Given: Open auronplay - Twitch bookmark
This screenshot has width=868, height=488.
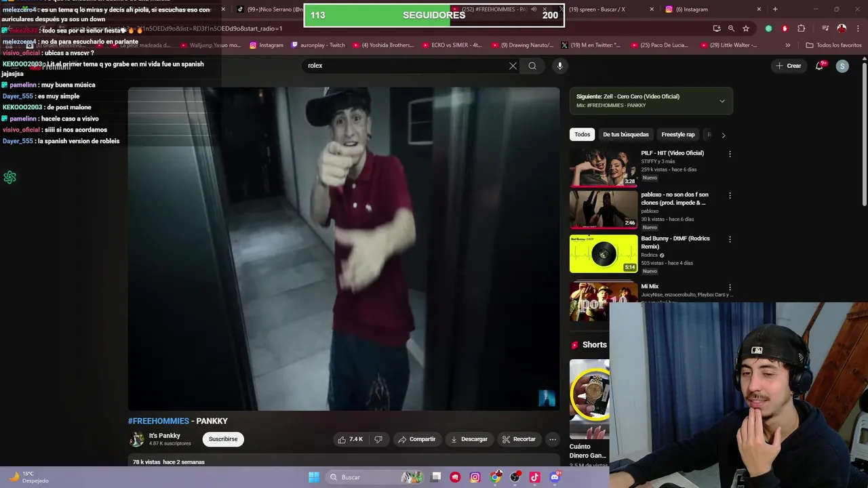Looking at the screenshot, I should tap(318, 45).
